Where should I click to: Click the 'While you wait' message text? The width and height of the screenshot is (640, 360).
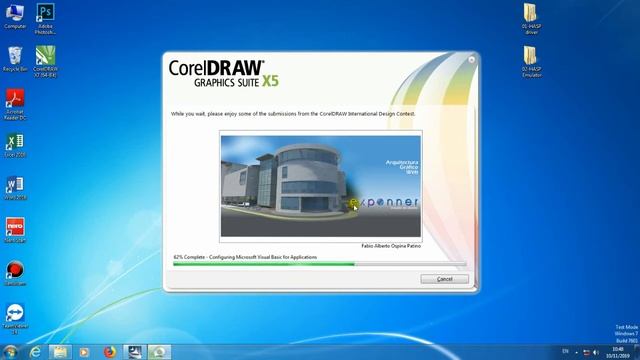293,114
